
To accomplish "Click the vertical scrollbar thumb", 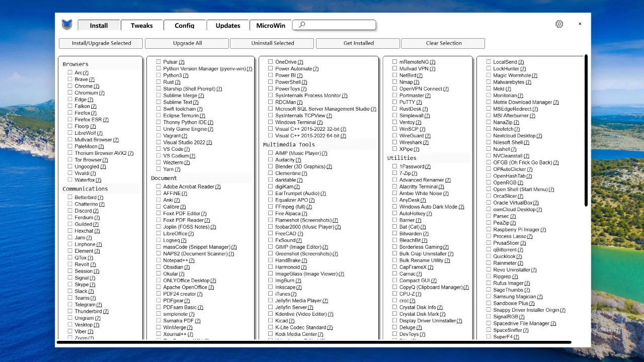I will coord(586,131).
